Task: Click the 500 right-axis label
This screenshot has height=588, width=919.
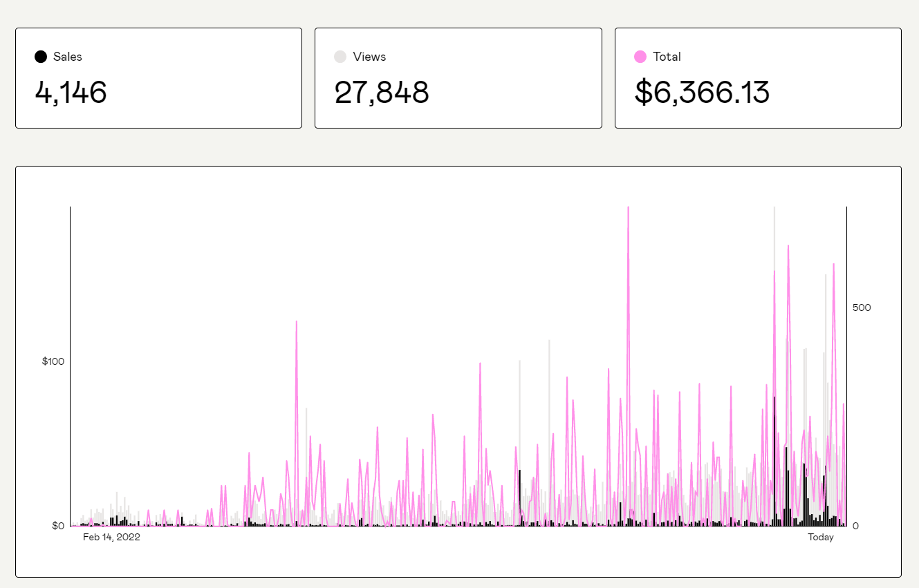Action: click(x=862, y=307)
